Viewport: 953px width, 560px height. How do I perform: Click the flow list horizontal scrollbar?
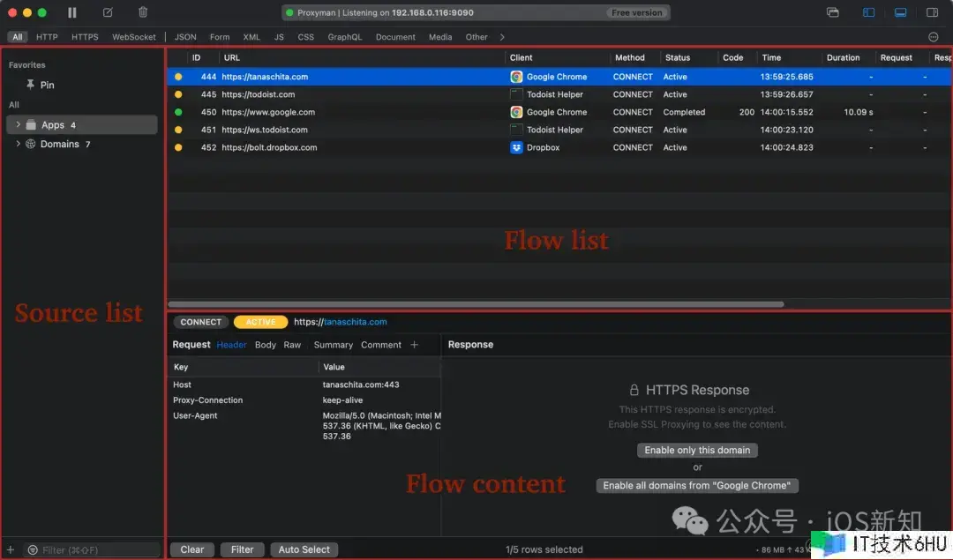click(x=476, y=303)
